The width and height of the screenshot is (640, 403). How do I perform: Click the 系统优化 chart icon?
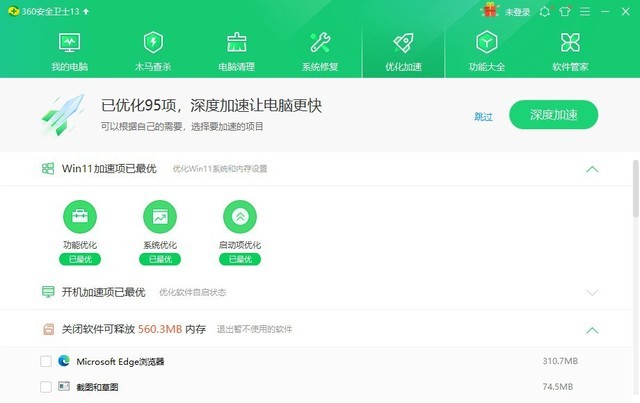click(160, 216)
